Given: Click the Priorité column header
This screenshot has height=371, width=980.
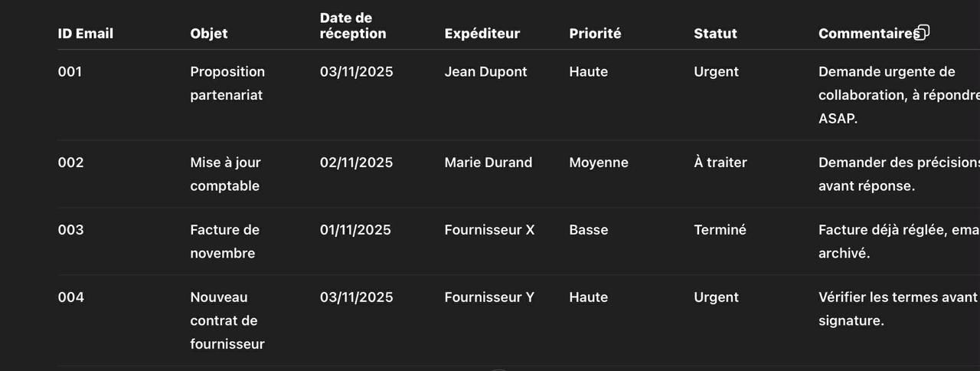Looking at the screenshot, I should tap(595, 34).
